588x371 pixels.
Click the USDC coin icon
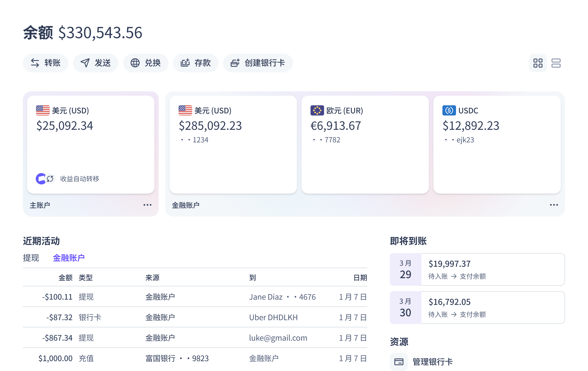coord(449,110)
